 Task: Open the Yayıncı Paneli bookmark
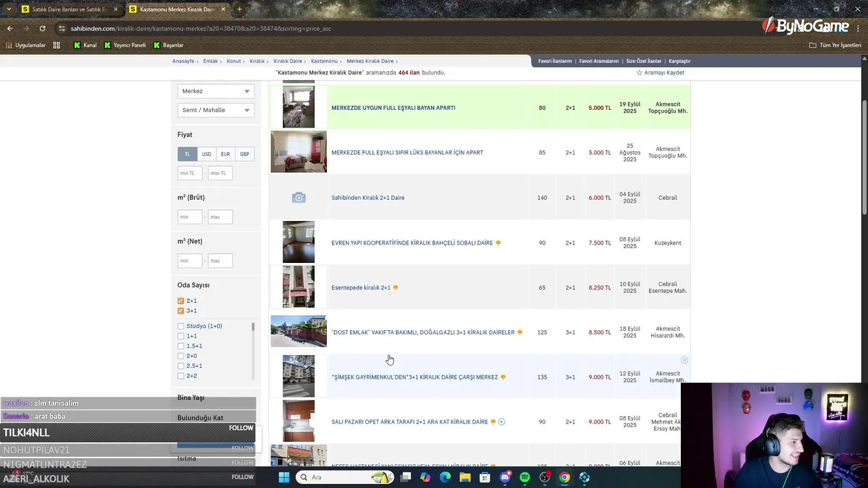(125, 45)
